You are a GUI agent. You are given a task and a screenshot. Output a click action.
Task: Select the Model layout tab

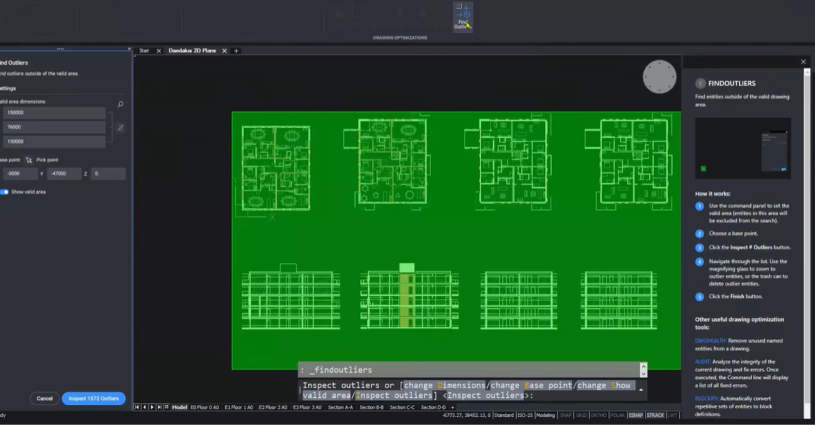[x=179, y=407]
